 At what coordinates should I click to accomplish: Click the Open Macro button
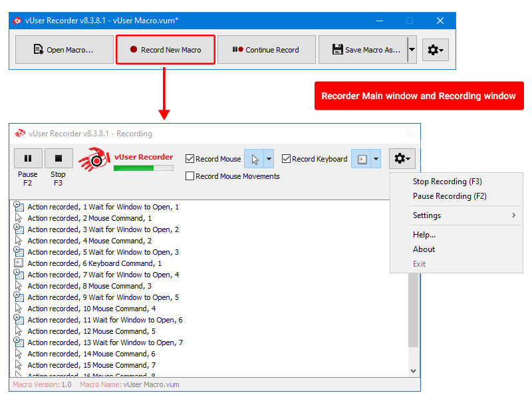pyautogui.click(x=64, y=50)
